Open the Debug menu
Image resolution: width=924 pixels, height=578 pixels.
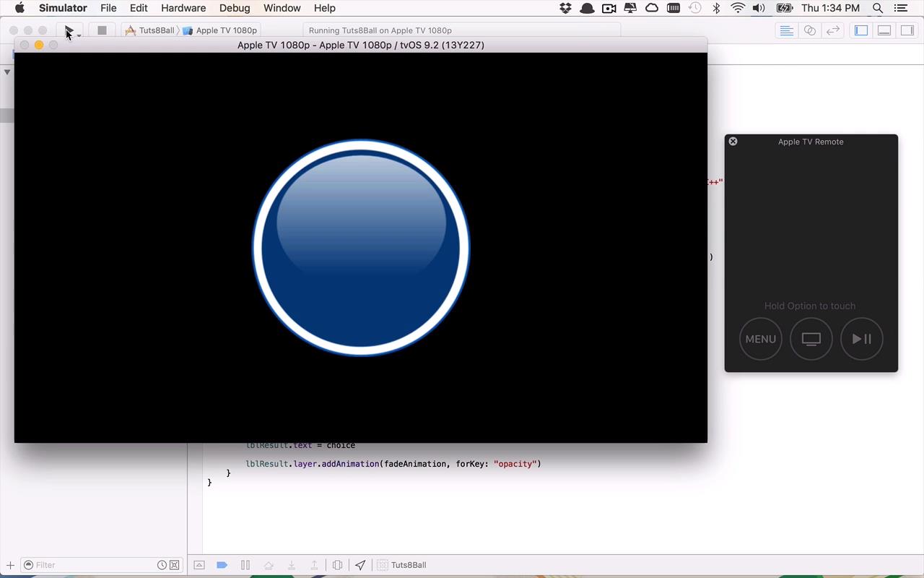click(x=235, y=8)
